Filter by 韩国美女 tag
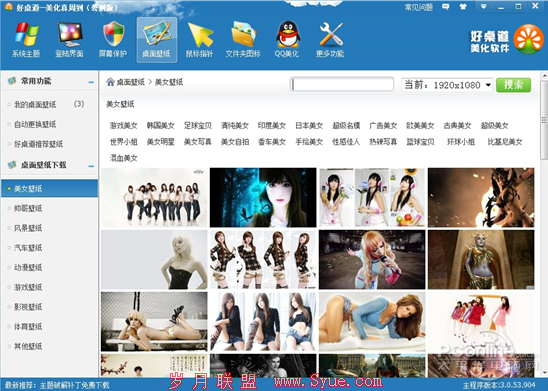Viewport: 548px width, 391px height. [161, 125]
